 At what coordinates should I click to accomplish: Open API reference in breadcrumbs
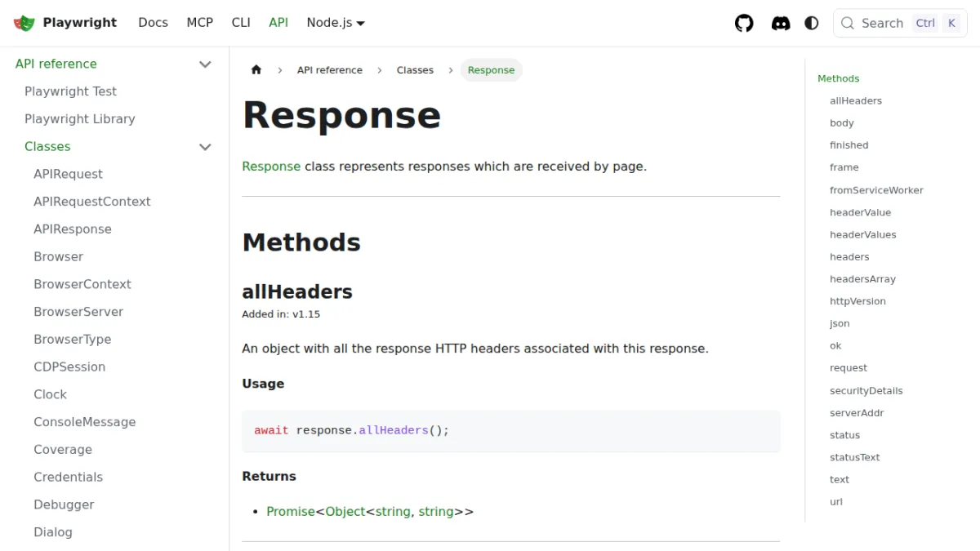(x=329, y=70)
